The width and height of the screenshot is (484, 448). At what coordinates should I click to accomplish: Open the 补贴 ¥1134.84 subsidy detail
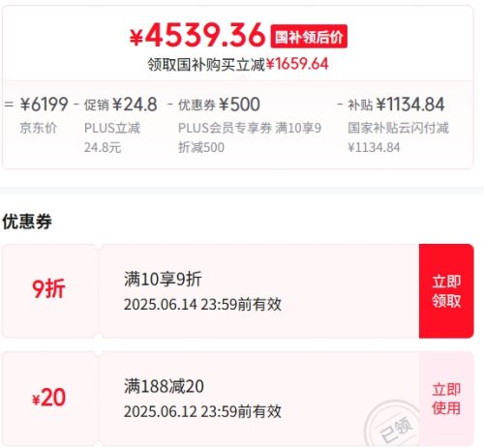pos(396,105)
